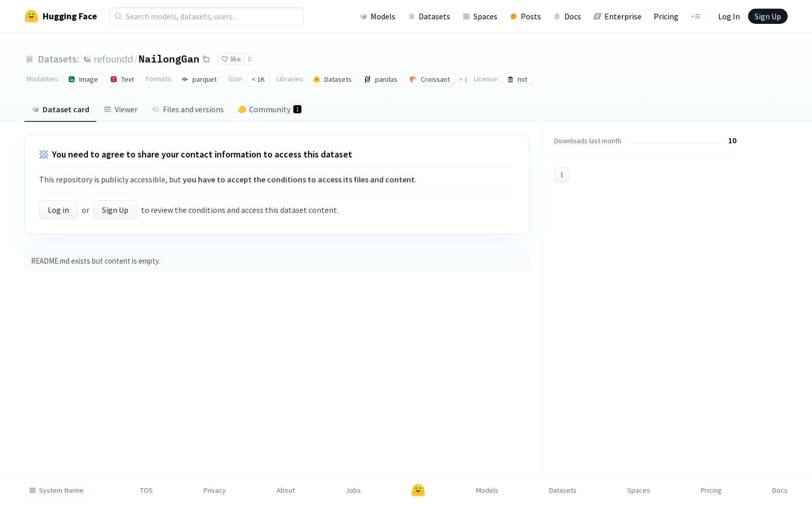Select the Image modality tag
The image size is (812, 508).
[x=83, y=79]
